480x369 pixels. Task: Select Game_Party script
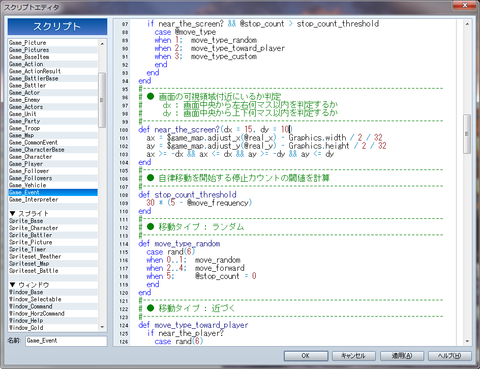click(x=53, y=121)
